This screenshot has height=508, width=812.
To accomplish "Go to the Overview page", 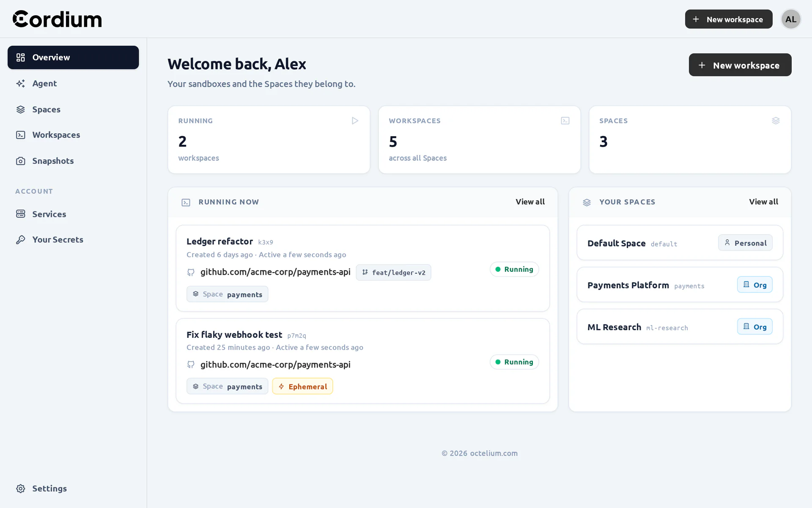I will pos(73,58).
